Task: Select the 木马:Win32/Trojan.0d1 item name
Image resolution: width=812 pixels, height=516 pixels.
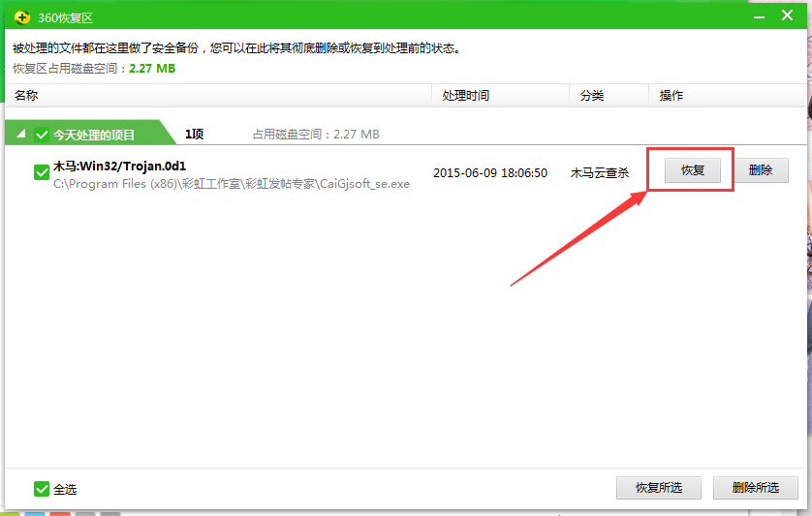Action: pyautogui.click(x=119, y=167)
